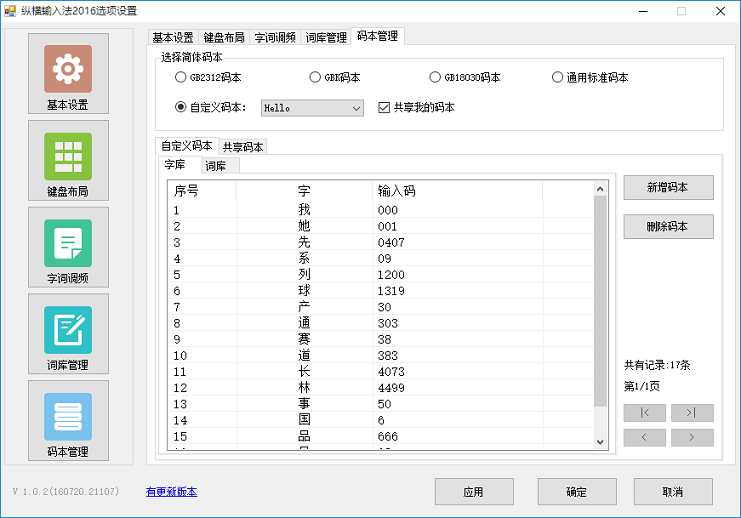Uncheck the 共享我的码本 checkbox

coord(384,107)
